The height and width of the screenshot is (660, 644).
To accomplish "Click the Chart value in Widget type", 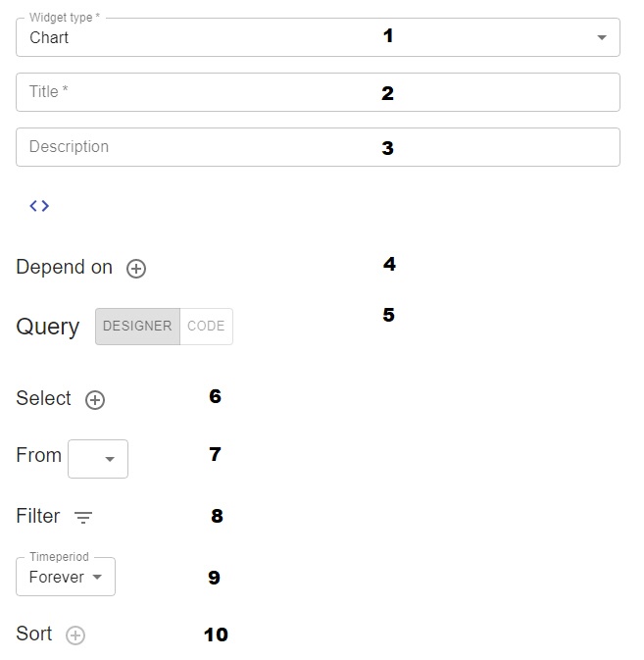I will click(x=49, y=38).
